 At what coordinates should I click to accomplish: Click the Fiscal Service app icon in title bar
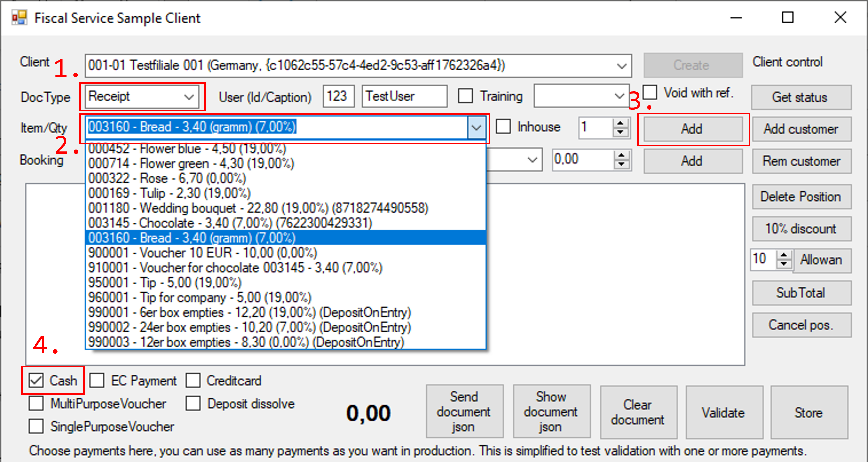(19, 18)
